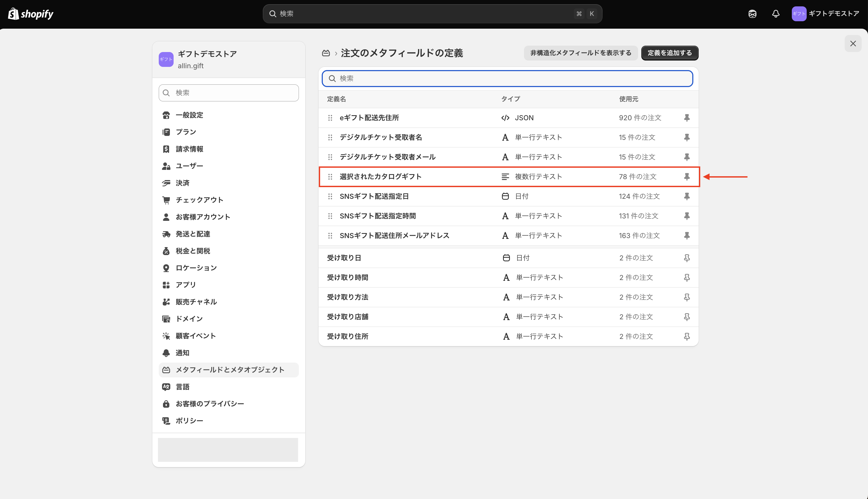This screenshot has width=868, height=499.
Task: Pin the 受け取り方法 definition
Action: [x=687, y=297]
